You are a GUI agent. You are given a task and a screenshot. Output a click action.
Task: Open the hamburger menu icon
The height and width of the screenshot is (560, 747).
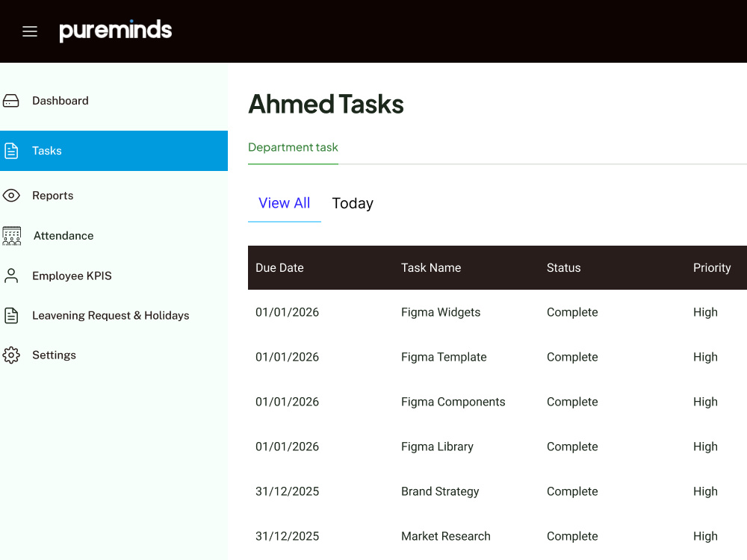(30, 31)
